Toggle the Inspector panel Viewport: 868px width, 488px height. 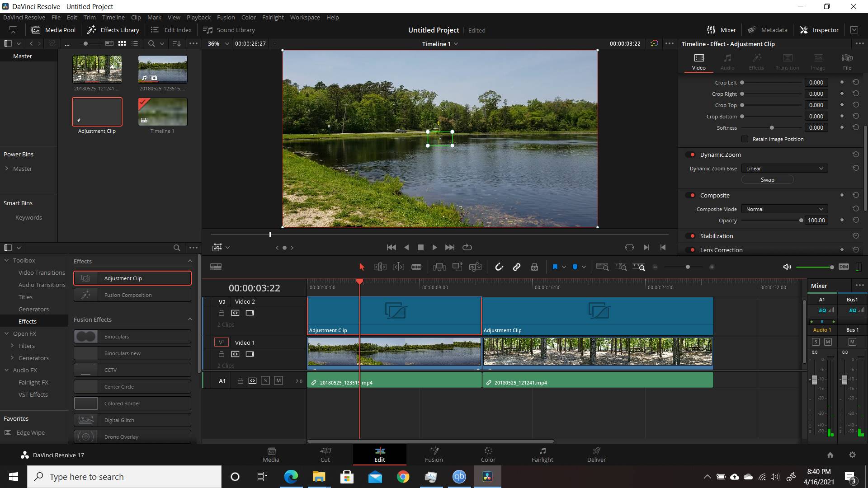tap(819, 30)
